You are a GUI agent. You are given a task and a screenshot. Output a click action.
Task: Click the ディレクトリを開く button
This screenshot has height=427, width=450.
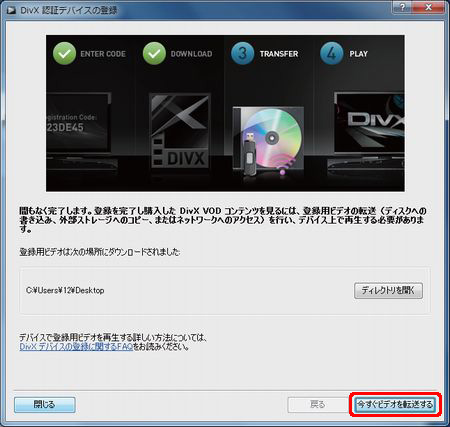point(388,291)
